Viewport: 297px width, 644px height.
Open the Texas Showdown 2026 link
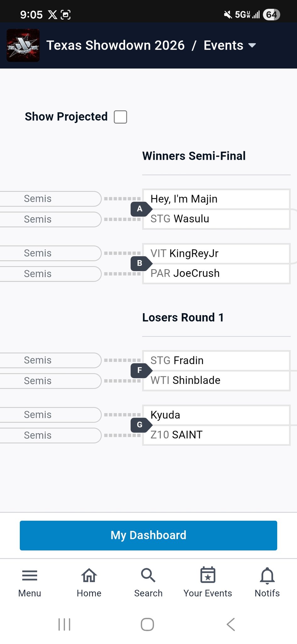click(x=115, y=45)
